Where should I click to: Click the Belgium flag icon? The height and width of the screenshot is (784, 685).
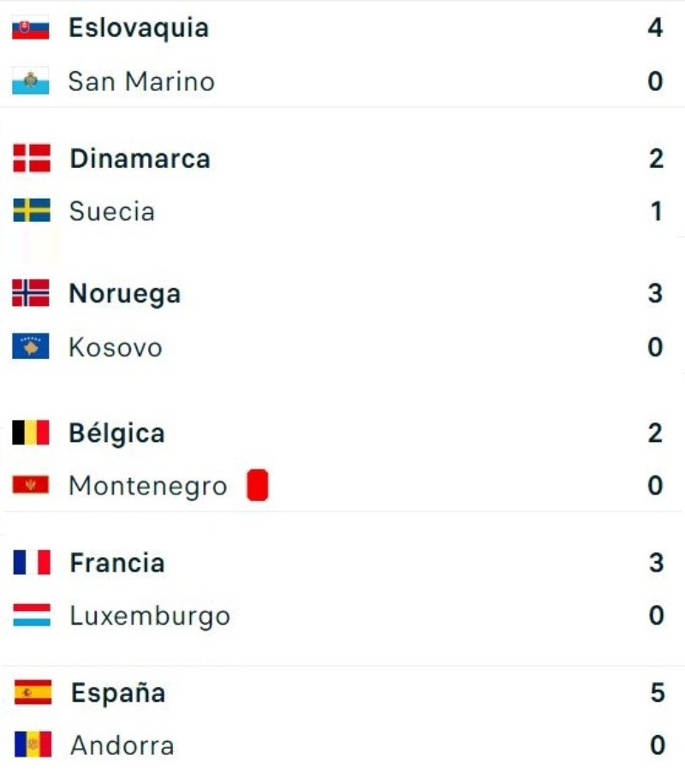pyautogui.click(x=31, y=433)
